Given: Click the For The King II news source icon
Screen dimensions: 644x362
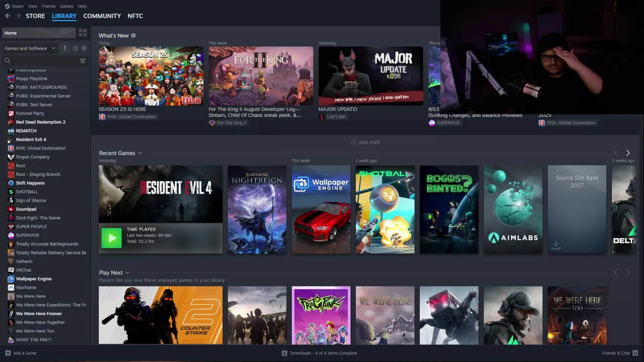Looking at the screenshot, I should coord(212,123).
